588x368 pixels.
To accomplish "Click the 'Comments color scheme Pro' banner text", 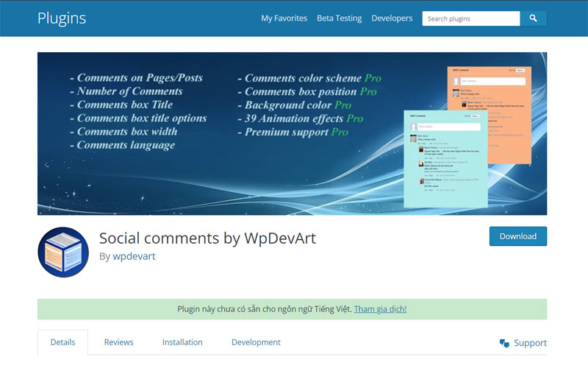I will 309,78.
